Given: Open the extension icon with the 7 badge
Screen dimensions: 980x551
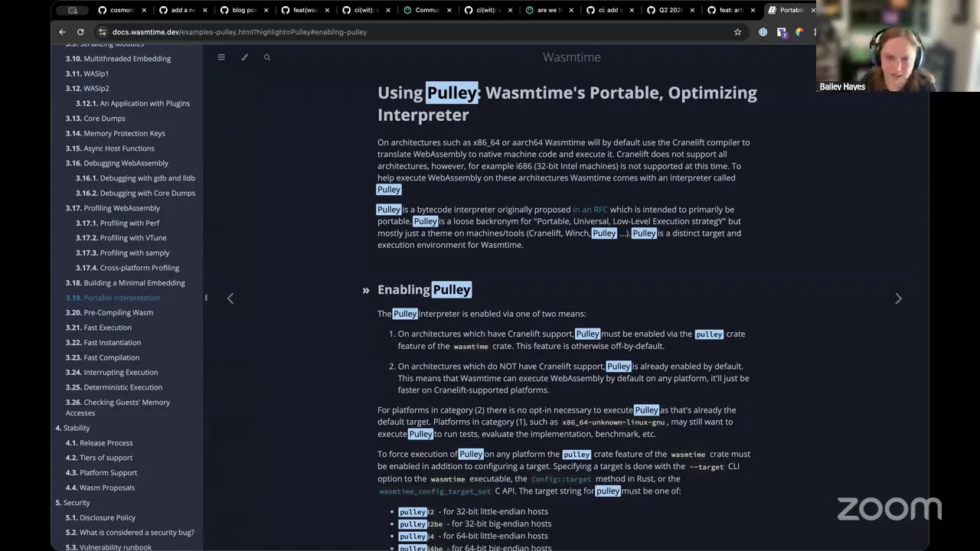Looking at the screenshot, I should click(x=782, y=32).
